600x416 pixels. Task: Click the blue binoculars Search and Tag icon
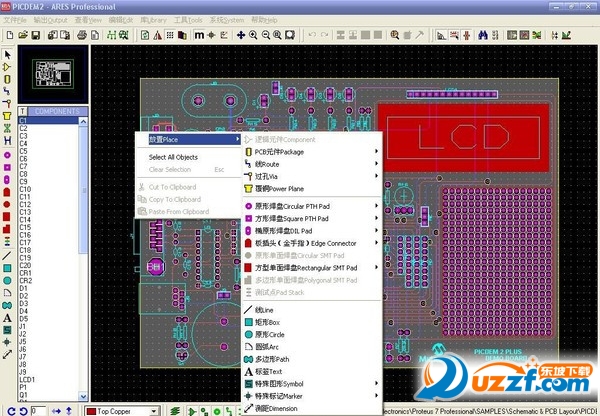tap(483, 35)
